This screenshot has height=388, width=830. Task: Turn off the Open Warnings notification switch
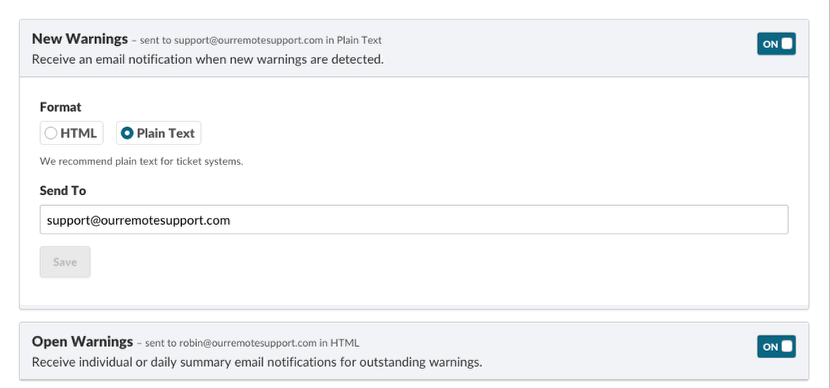pos(776,347)
